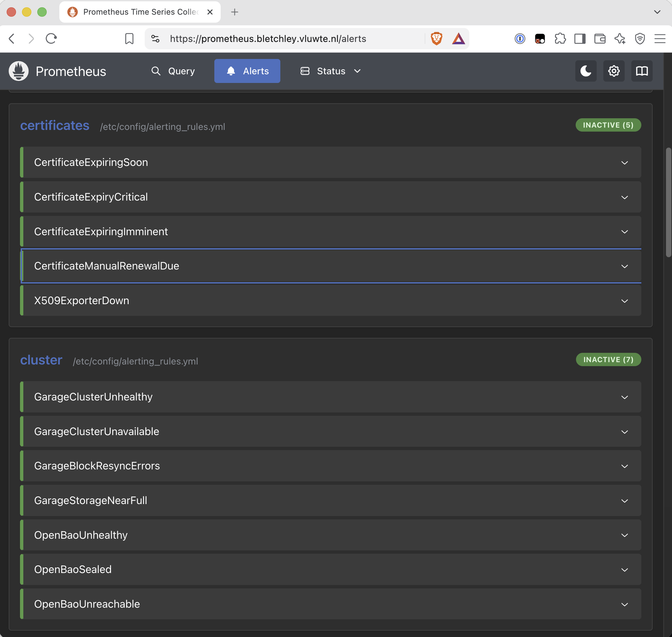Toggle dark mode with the moon icon

click(x=586, y=71)
